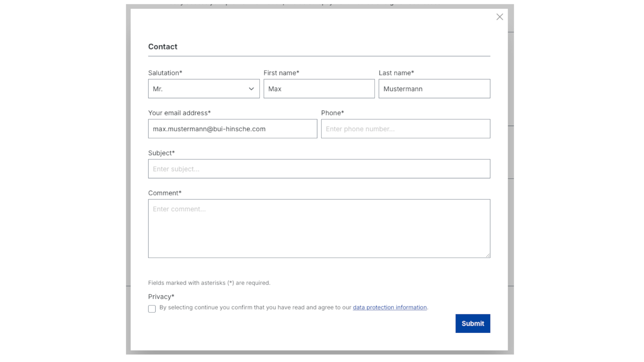
Task: Click the close dialog X button
Action: (499, 17)
